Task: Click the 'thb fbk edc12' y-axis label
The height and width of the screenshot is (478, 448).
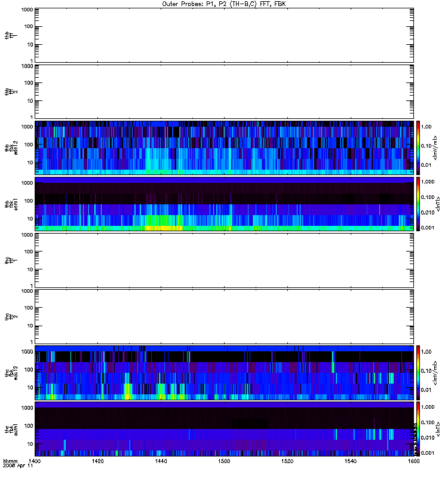Action: pos(11,148)
